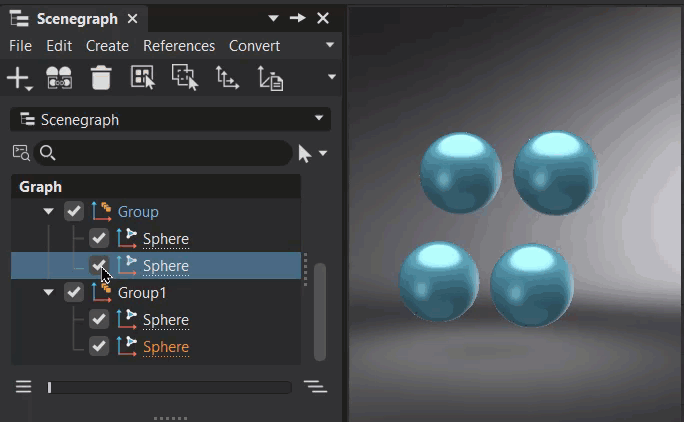This screenshot has width=684, height=422.
Task: Click the Create node plus icon
Action: (17, 78)
